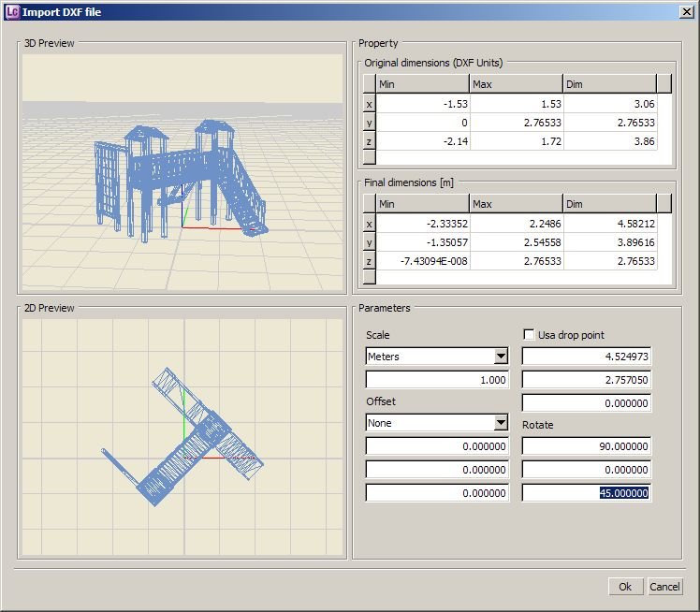Image resolution: width=700 pixels, height=612 pixels.
Task: Close the Import DXF file dialog
Action: pyautogui.click(x=686, y=11)
